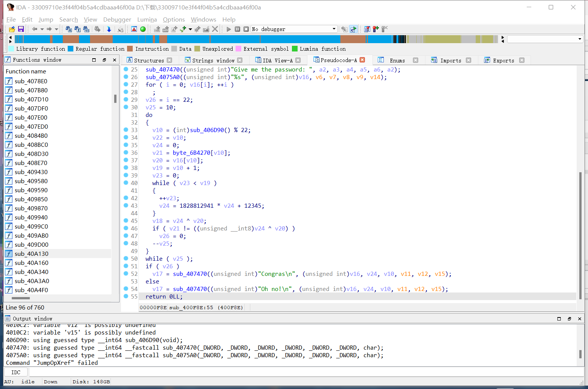Viewport: 588px width, 389px height.
Task: Click the red warning triangle icon
Action: 134,29
